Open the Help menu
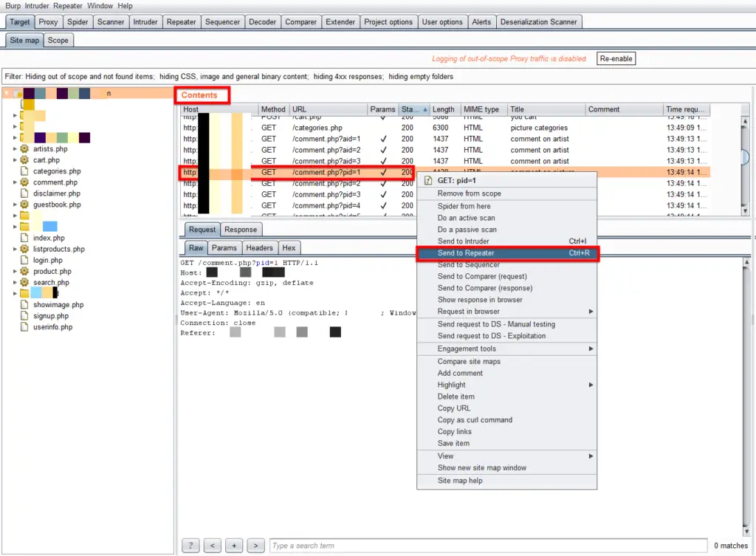 [125, 6]
